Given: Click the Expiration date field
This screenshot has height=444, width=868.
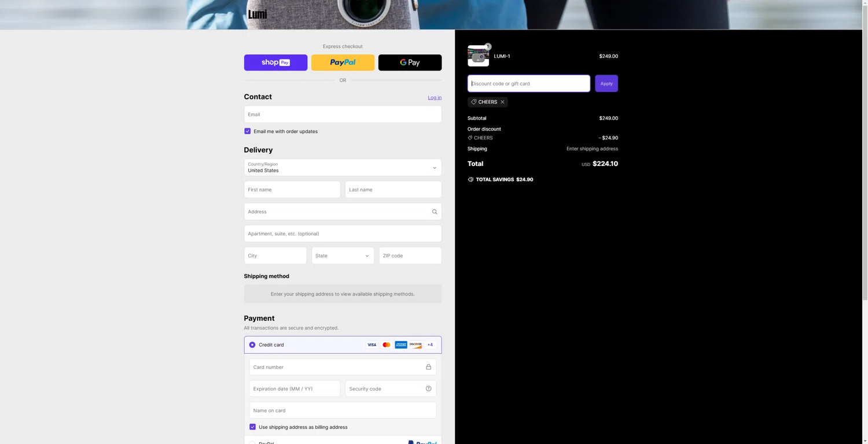Looking at the screenshot, I should pyautogui.click(x=295, y=388).
